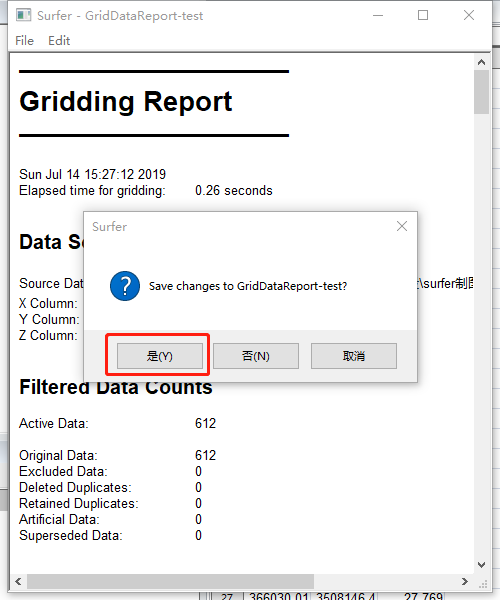Image resolution: width=500 pixels, height=600 pixels.
Task: Click the horizontal scrollbar thumb
Action: [x=170, y=581]
